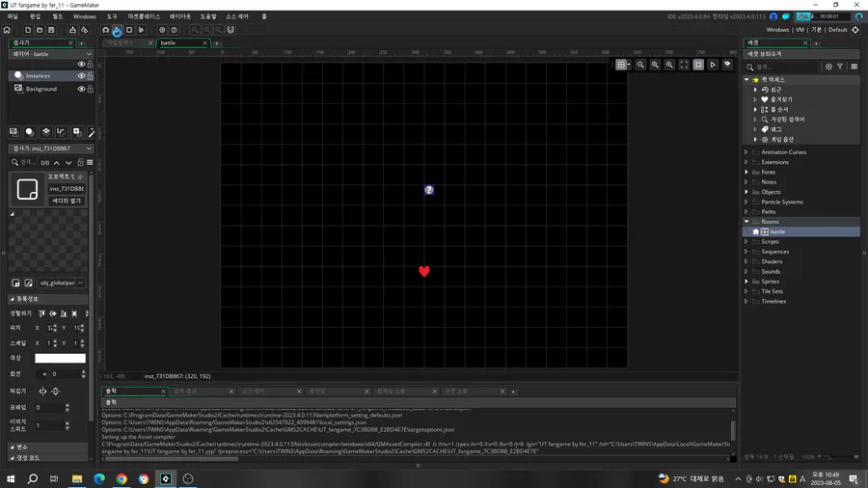This screenshot has height=488, width=868.
Task: Open the asset browser filter icon
Action: pos(840,67)
